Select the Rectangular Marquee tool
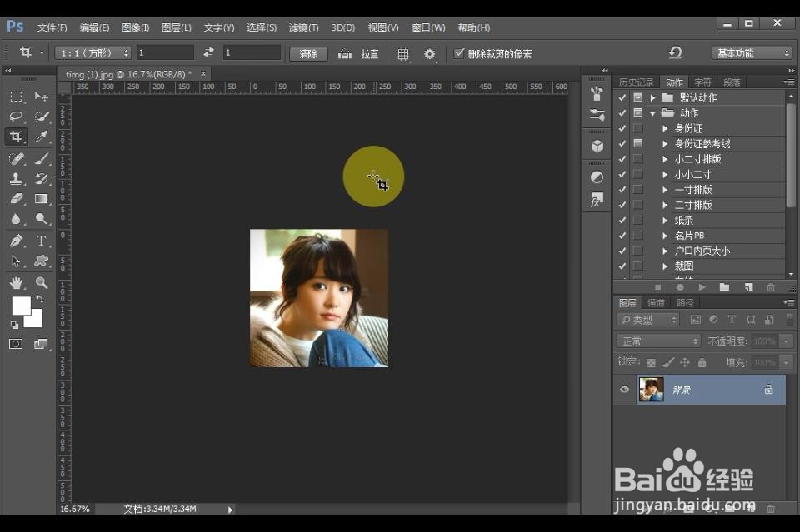The height and width of the screenshot is (532, 800). [17, 97]
